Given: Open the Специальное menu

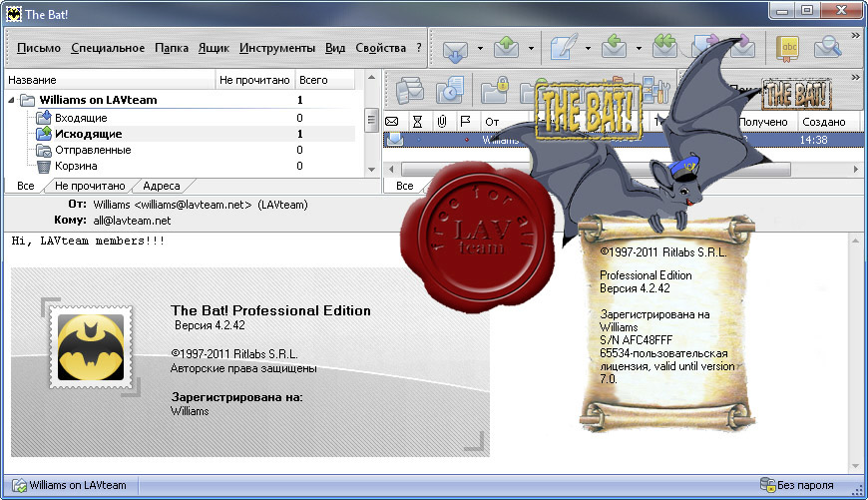Looking at the screenshot, I should [x=108, y=48].
